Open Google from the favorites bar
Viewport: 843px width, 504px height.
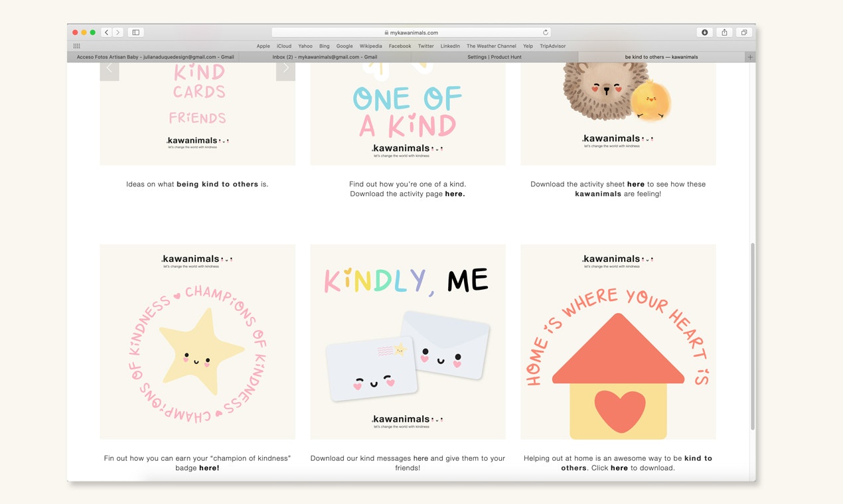[344, 46]
